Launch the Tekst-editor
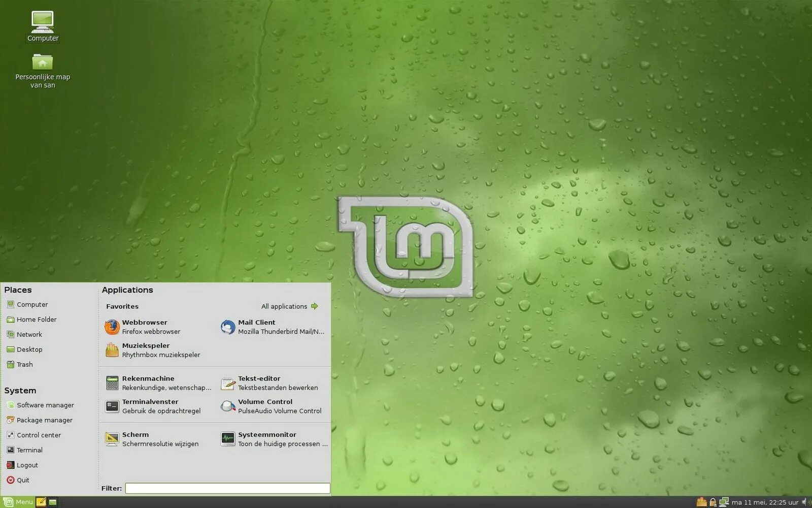 click(x=259, y=383)
